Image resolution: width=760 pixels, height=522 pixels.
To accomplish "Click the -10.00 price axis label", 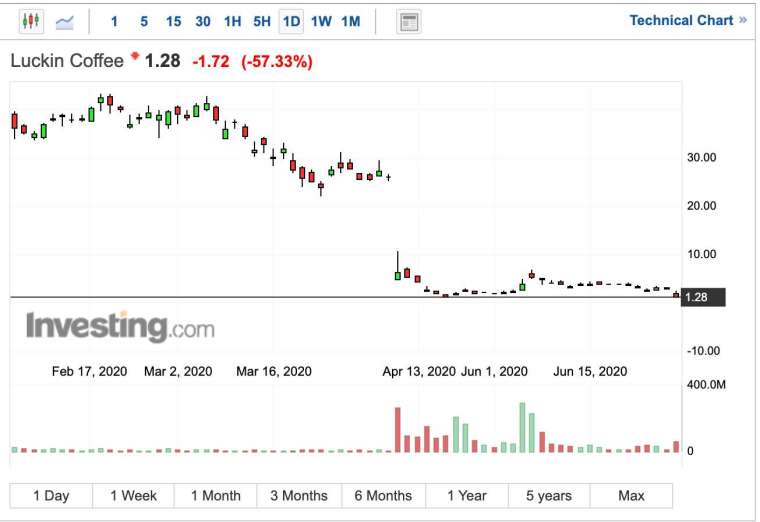I will pos(703,350).
